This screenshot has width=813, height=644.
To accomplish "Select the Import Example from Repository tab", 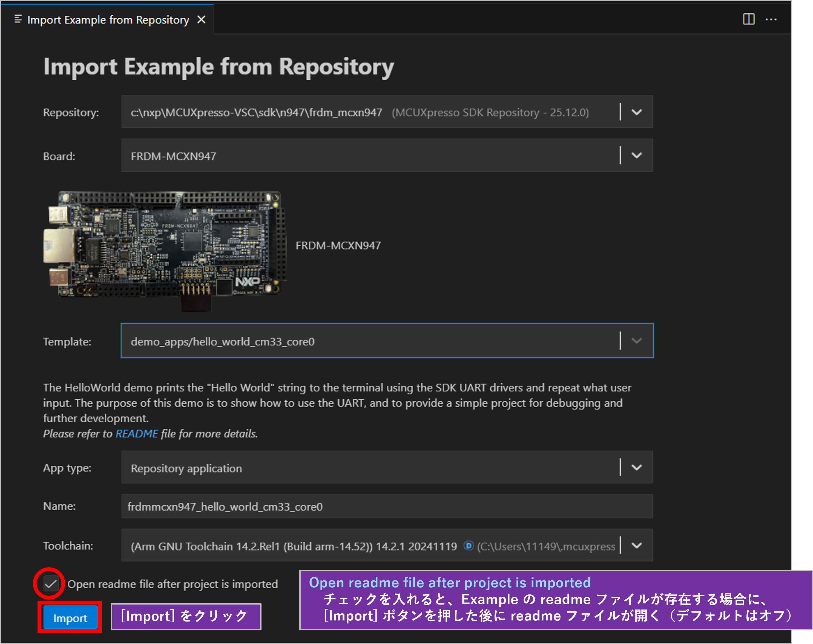I will pos(108,20).
